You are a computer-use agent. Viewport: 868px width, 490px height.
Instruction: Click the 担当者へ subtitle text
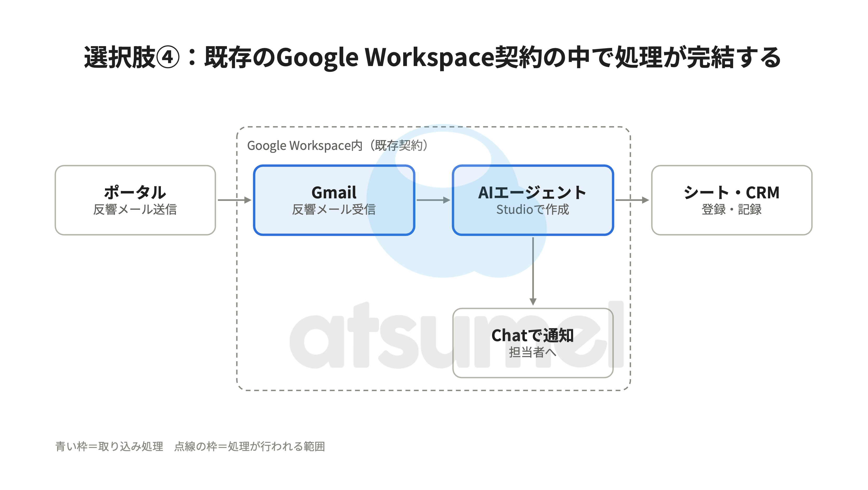(532, 352)
